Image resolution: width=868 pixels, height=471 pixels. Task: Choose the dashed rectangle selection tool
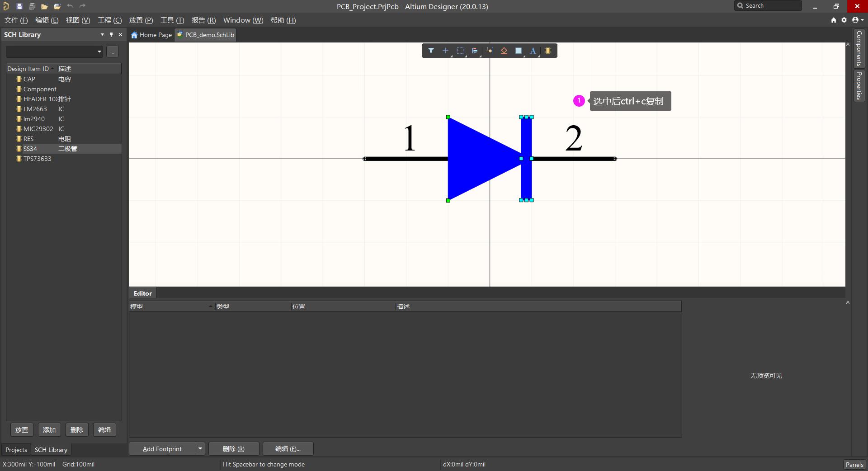(460, 51)
